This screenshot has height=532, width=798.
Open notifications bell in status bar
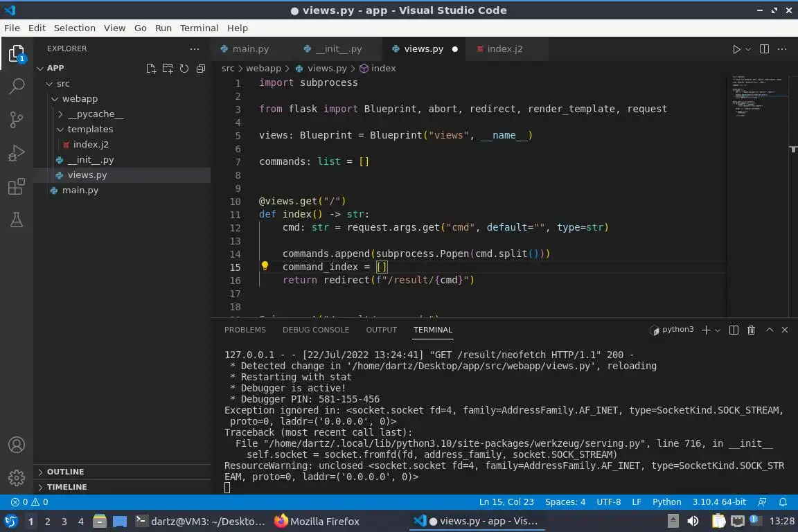(x=783, y=502)
